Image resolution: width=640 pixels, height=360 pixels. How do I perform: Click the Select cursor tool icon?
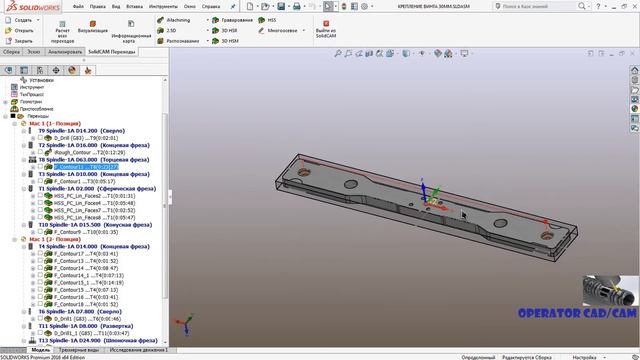pyautogui.click(x=328, y=6)
